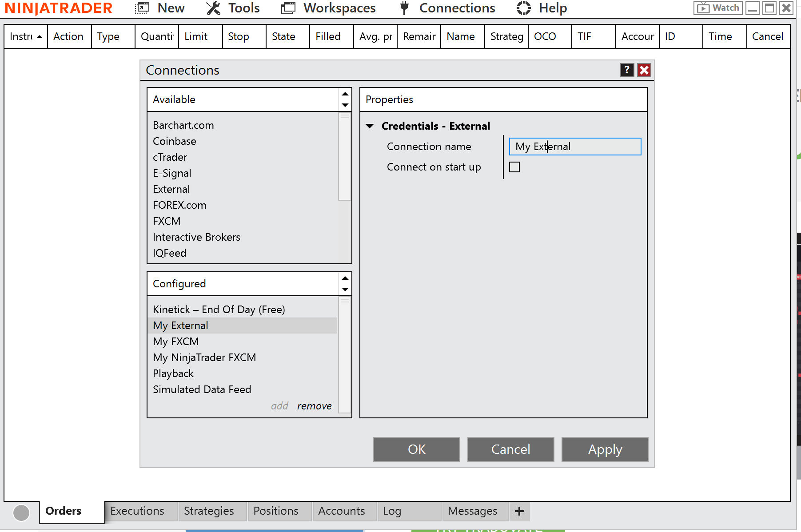Screen dimensions: 801x532
Task: Click the Strategy column header
Action: point(506,36)
